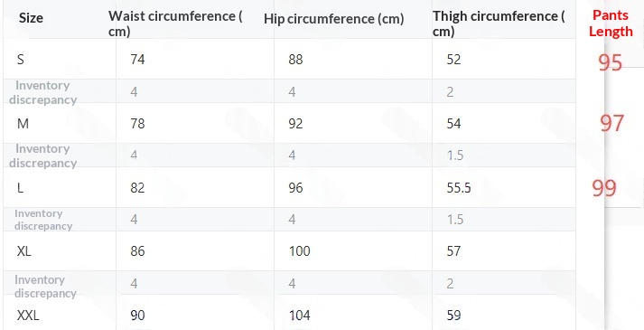Select the S size row label
Image resolution: width=644 pixels, height=330 pixels.
click(21, 60)
